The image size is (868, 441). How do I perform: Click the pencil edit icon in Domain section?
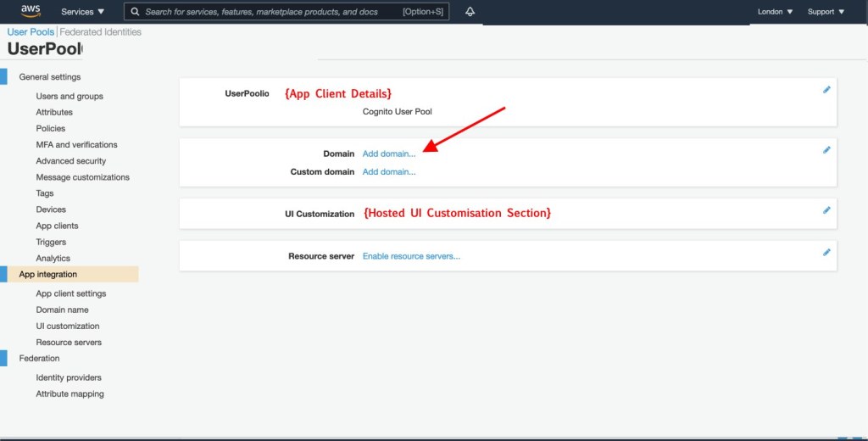[826, 150]
